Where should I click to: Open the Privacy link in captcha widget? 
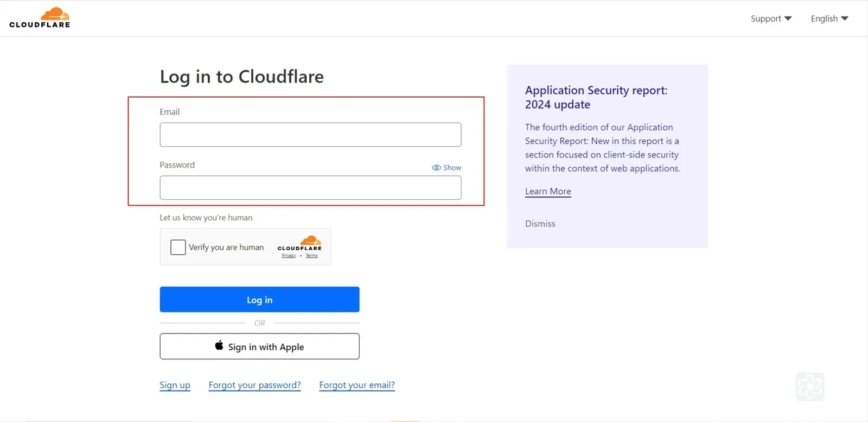pyautogui.click(x=289, y=255)
